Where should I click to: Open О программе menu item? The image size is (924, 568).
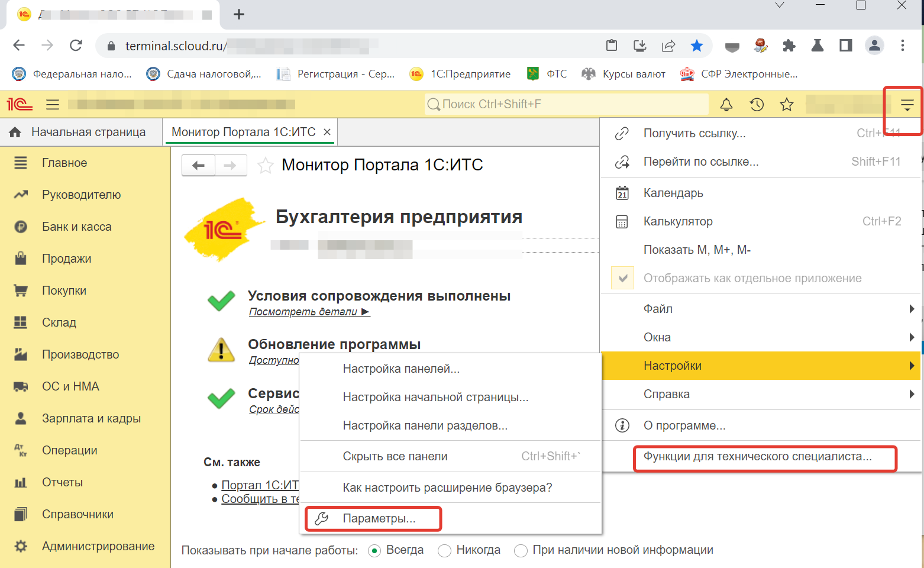click(760, 425)
